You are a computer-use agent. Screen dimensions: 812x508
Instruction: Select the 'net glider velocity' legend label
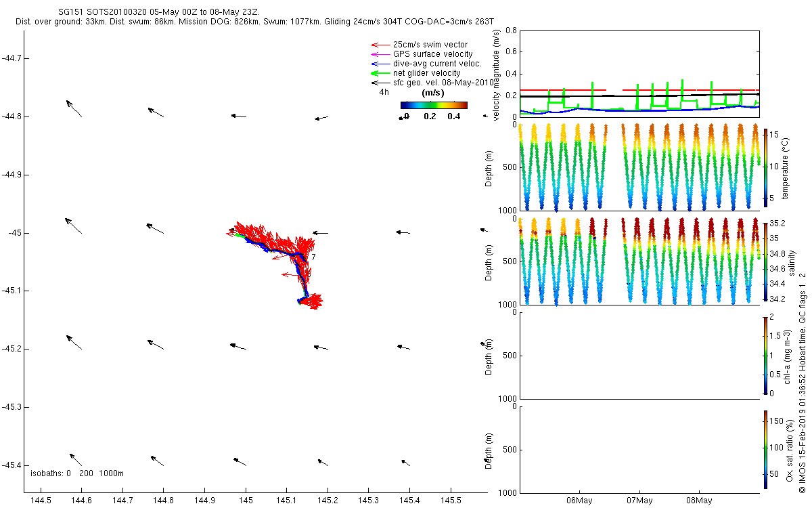click(427, 73)
